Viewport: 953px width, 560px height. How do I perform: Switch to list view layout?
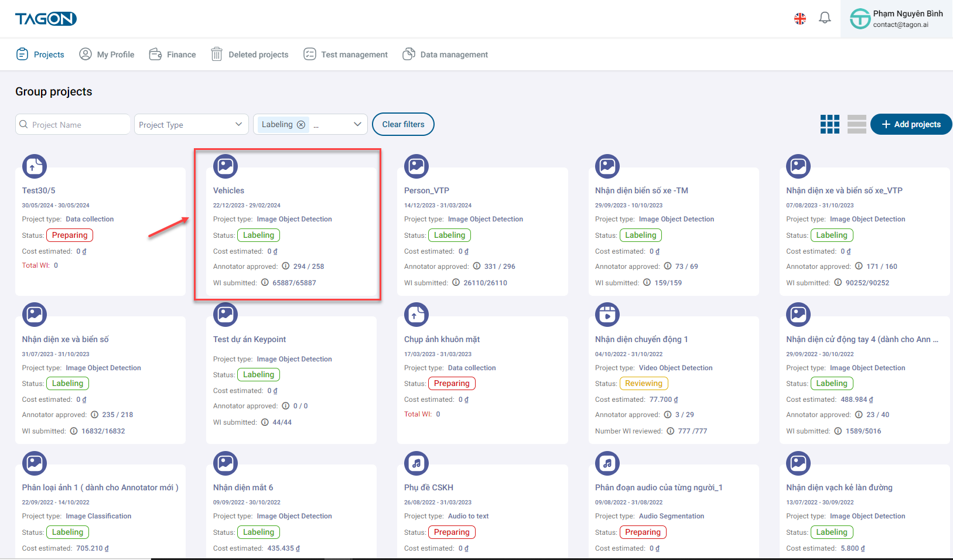(x=856, y=124)
